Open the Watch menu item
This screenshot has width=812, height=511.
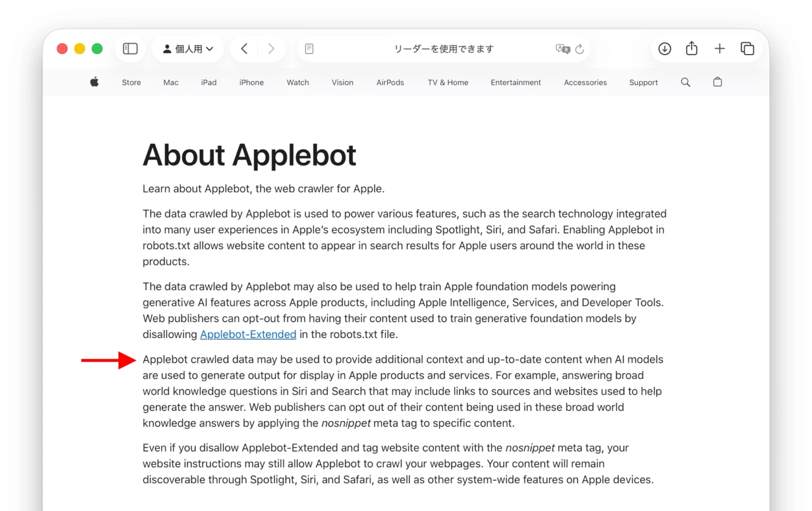(298, 82)
